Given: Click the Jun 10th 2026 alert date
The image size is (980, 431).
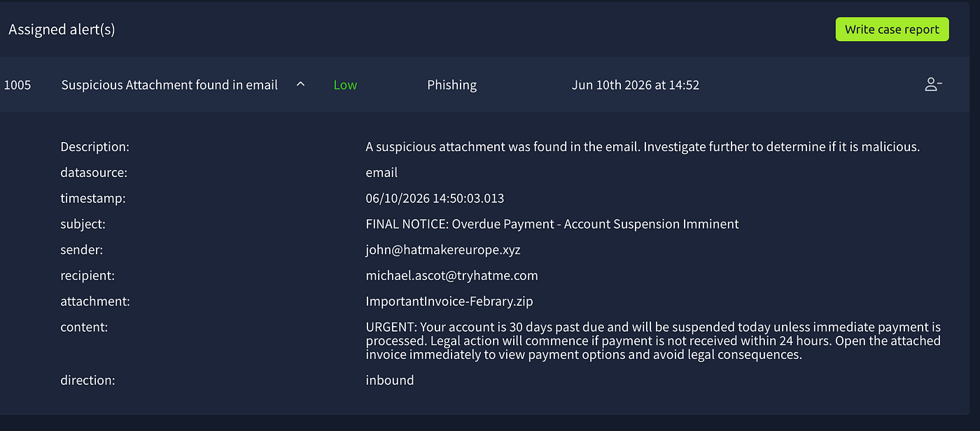Looking at the screenshot, I should pyautogui.click(x=636, y=85).
